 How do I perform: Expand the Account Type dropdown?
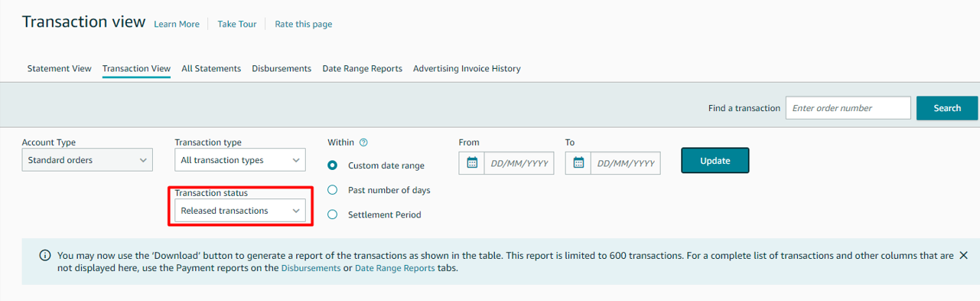[87, 160]
